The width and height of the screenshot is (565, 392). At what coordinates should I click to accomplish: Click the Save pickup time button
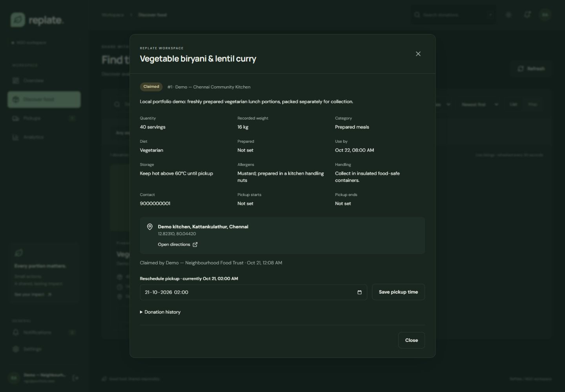(x=398, y=292)
